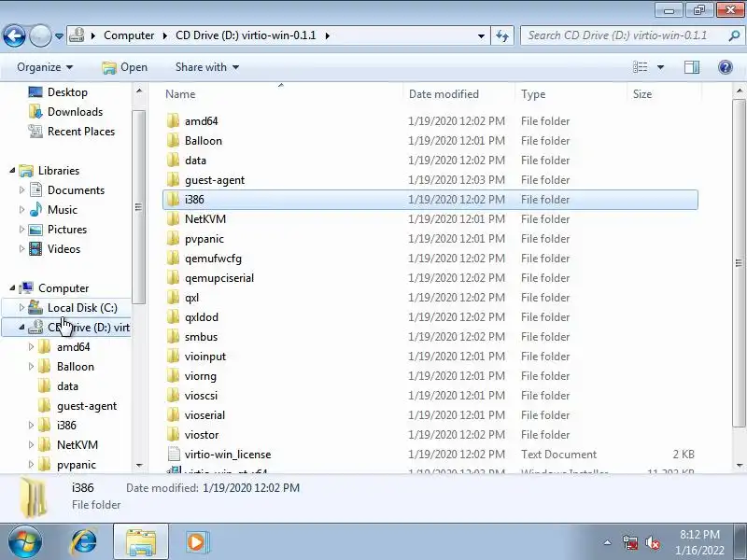Select the viostor folder icon

click(174, 434)
